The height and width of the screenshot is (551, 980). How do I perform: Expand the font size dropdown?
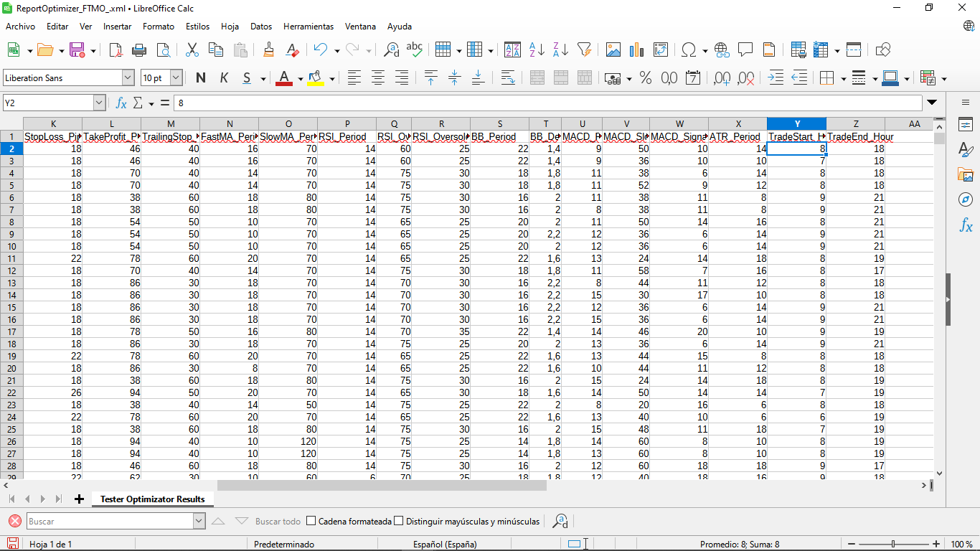click(x=176, y=78)
